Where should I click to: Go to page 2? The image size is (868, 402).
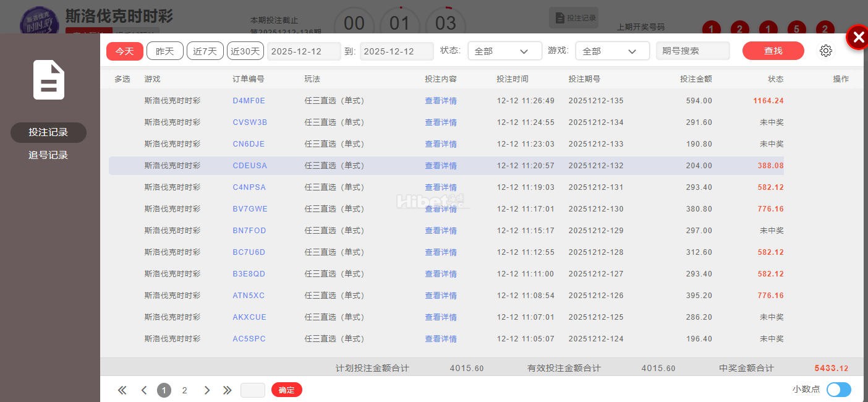(x=184, y=390)
